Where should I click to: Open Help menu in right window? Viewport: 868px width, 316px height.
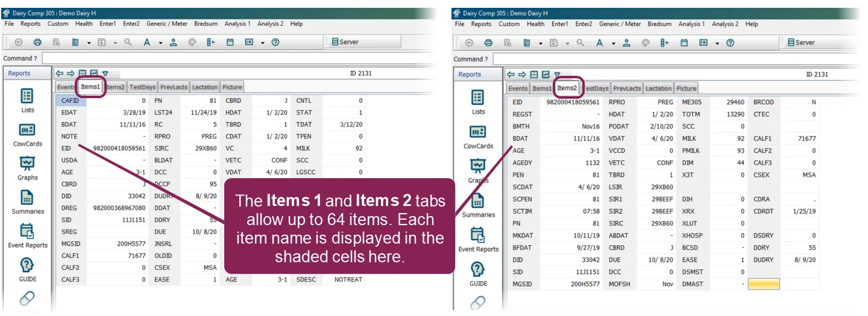752,24
